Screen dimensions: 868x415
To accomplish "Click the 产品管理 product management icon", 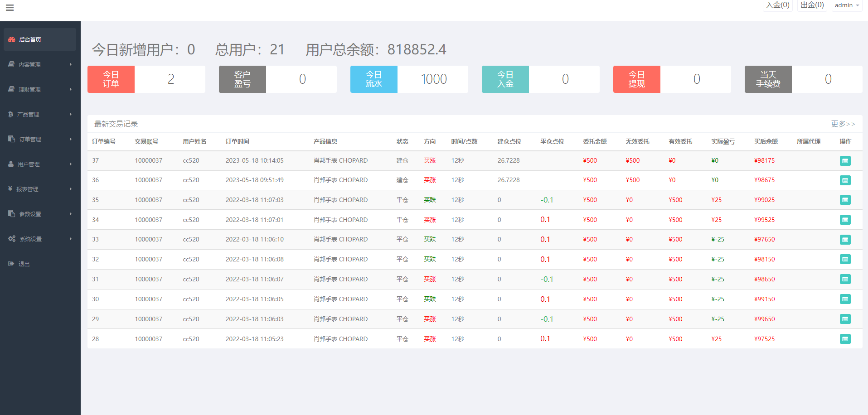I will [x=11, y=114].
